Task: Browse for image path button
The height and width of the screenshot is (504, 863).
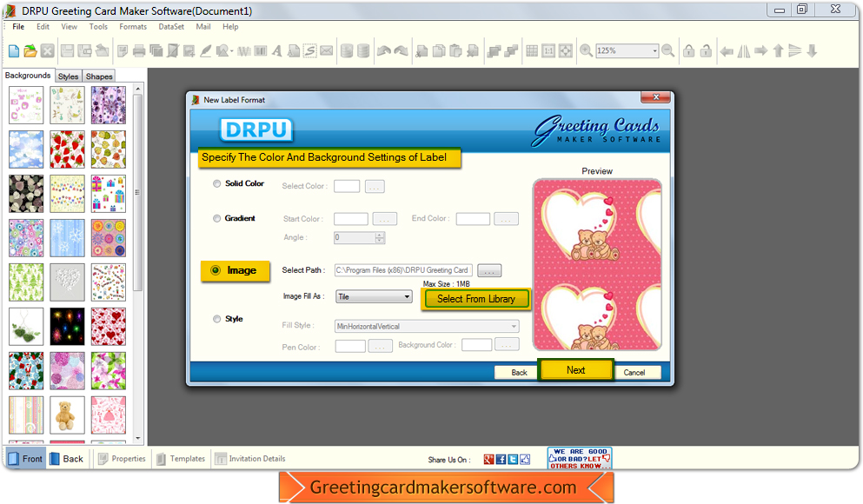Action: point(489,270)
